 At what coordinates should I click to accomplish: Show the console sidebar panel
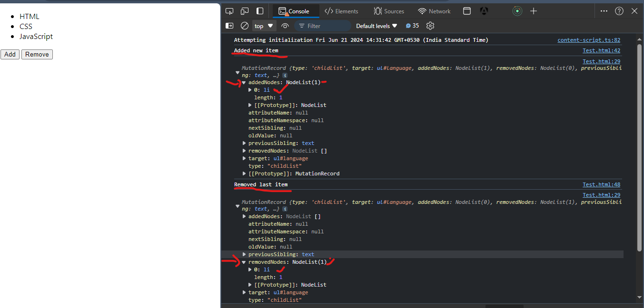[x=229, y=26]
